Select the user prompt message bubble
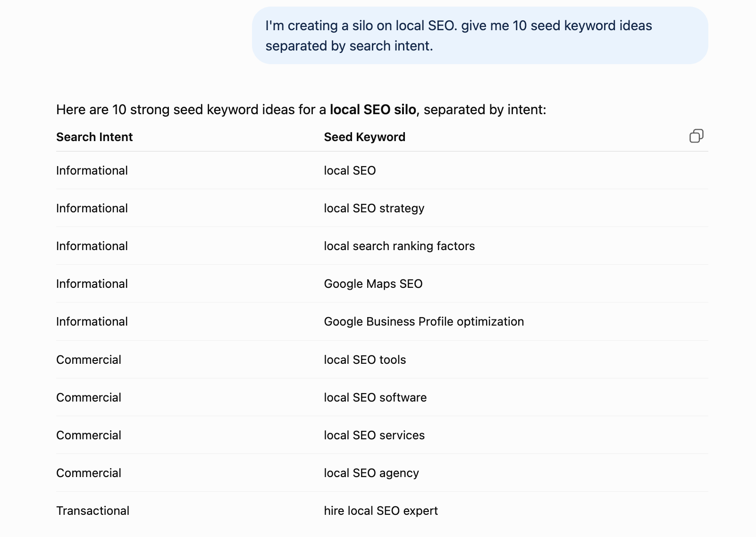 point(480,35)
